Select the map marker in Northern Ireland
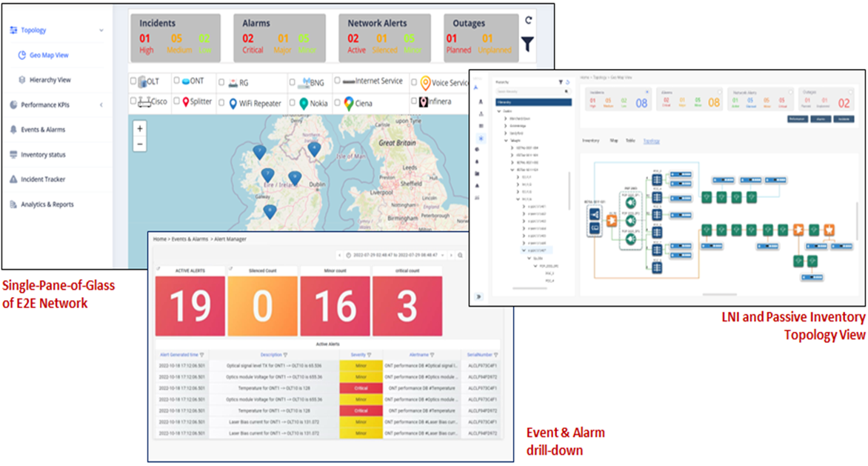868x466 pixels. [314, 148]
